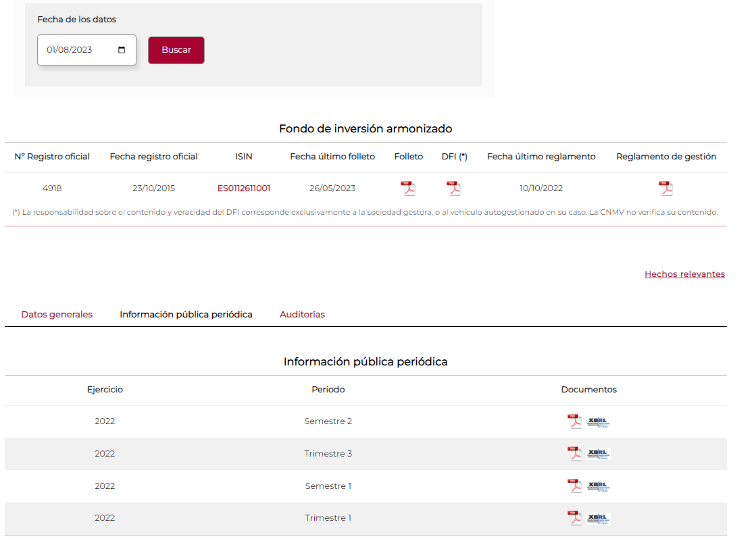The height and width of the screenshot is (543, 756).
Task: Open the DFI PDF document
Action: click(x=454, y=188)
